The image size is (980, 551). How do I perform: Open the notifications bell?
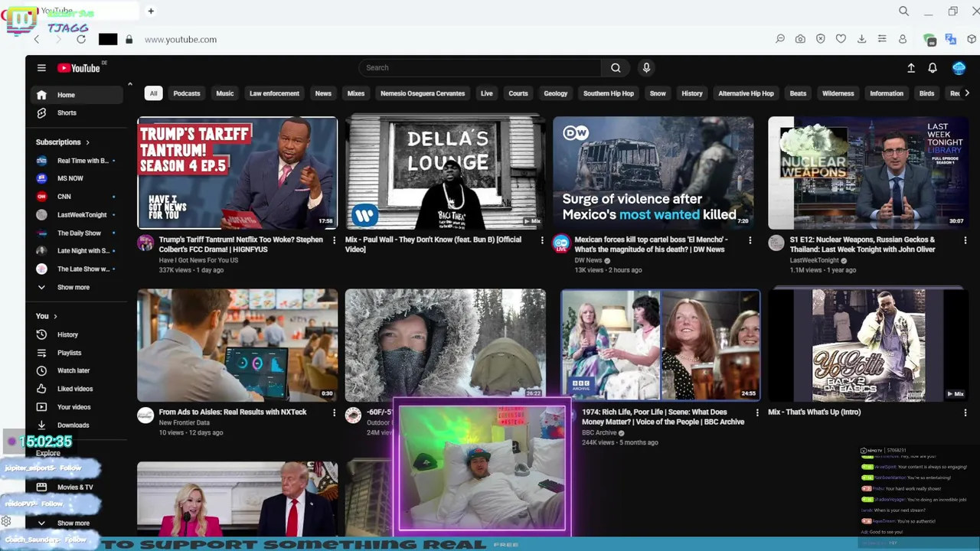click(x=933, y=68)
